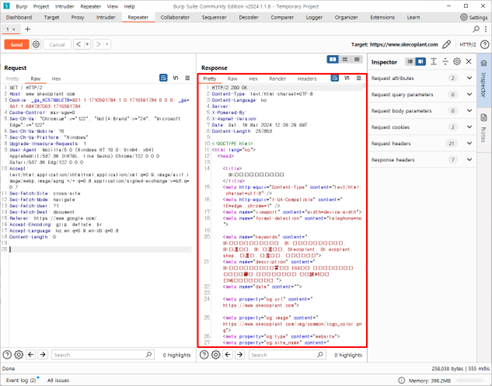The height and width of the screenshot is (386, 492).
Task: Open request pane hamburger menu
Action: (x=187, y=78)
